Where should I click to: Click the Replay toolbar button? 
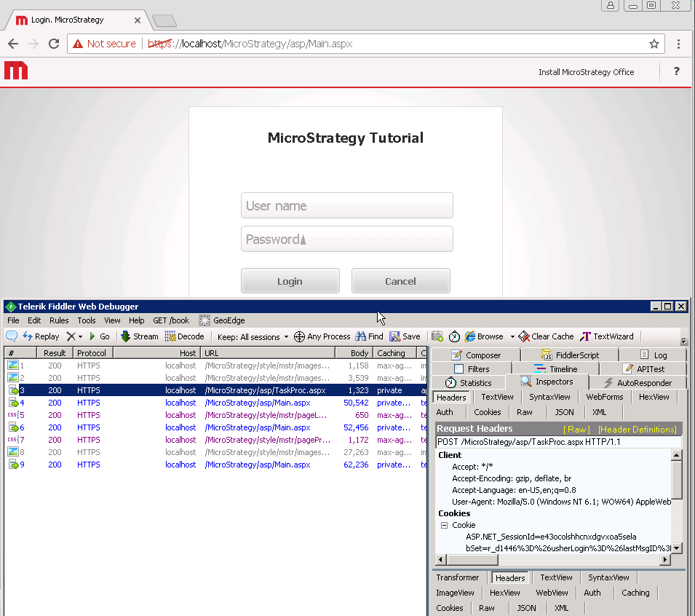tap(41, 336)
